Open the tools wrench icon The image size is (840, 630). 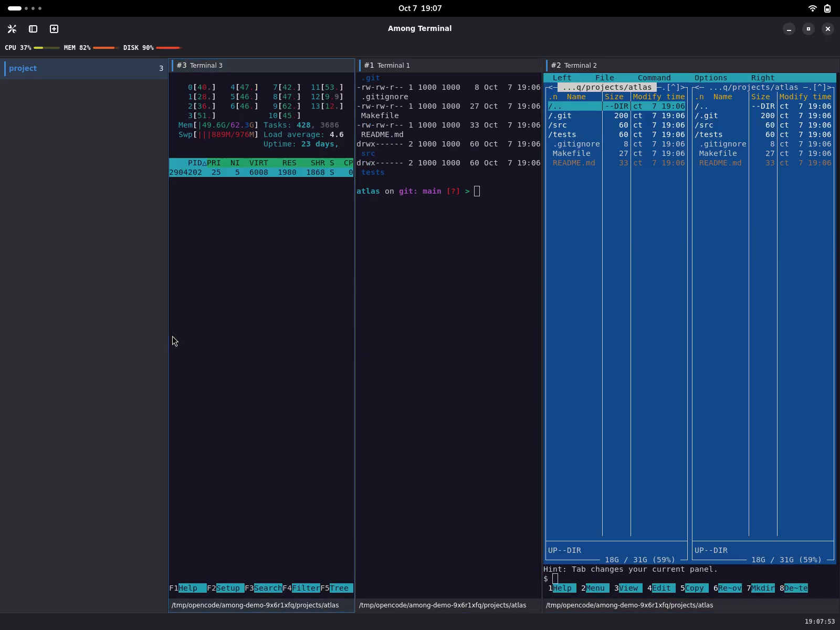[x=12, y=29]
